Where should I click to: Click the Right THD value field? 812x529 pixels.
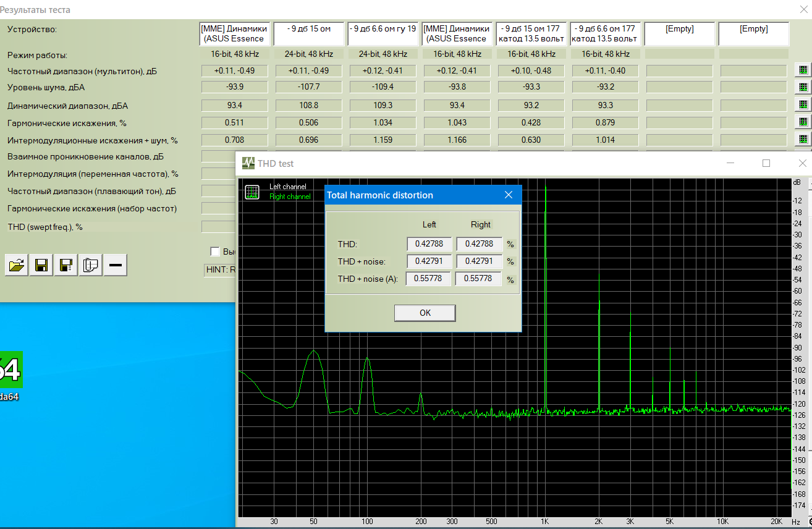click(x=479, y=244)
